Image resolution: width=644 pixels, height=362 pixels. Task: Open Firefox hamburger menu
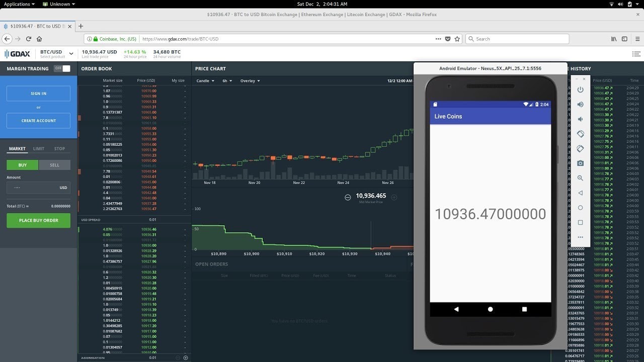[x=636, y=39]
